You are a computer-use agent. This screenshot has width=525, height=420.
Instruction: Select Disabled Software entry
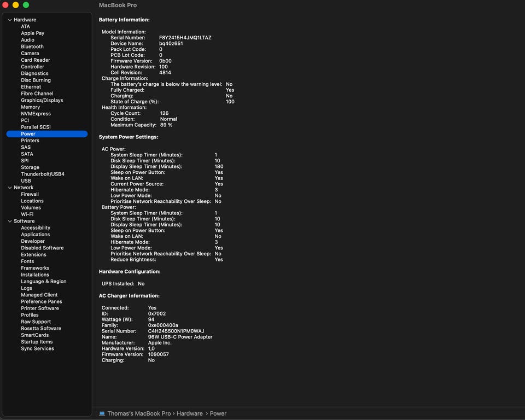pyautogui.click(x=42, y=248)
